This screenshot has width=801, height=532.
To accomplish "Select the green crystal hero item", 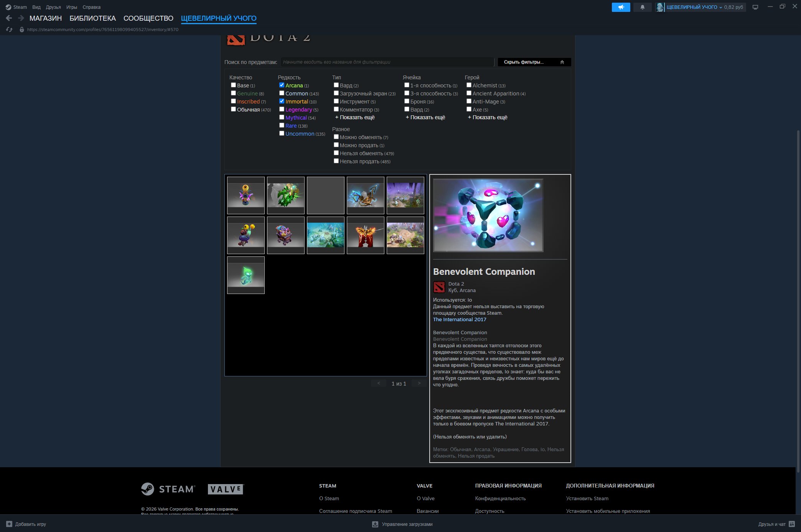I will (x=286, y=195).
